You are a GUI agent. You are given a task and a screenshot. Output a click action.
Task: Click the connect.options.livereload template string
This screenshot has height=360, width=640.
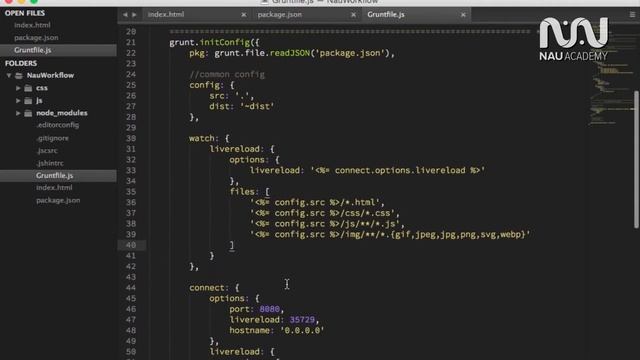pos(398,170)
